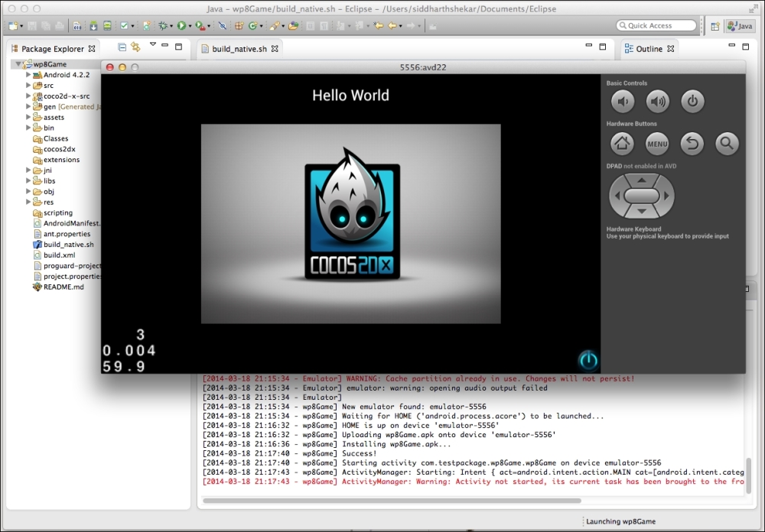Click the Back navigation arrow icon
The image size is (765, 532).
pyautogui.click(x=392, y=26)
